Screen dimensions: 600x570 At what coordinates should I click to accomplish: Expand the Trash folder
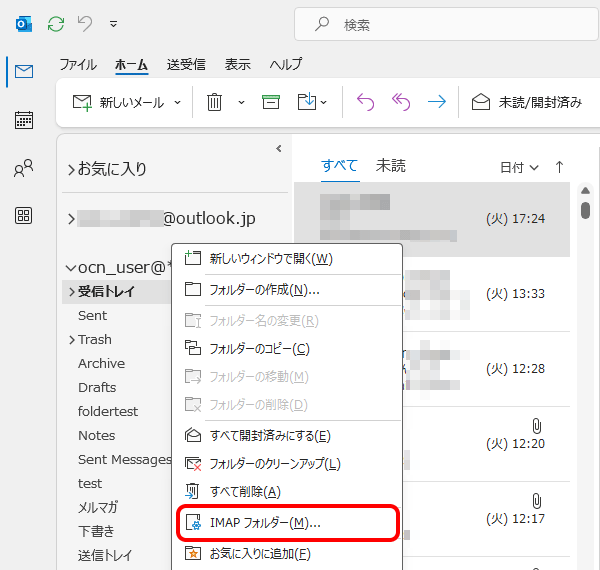pyautogui.click(x=71, y=340)
